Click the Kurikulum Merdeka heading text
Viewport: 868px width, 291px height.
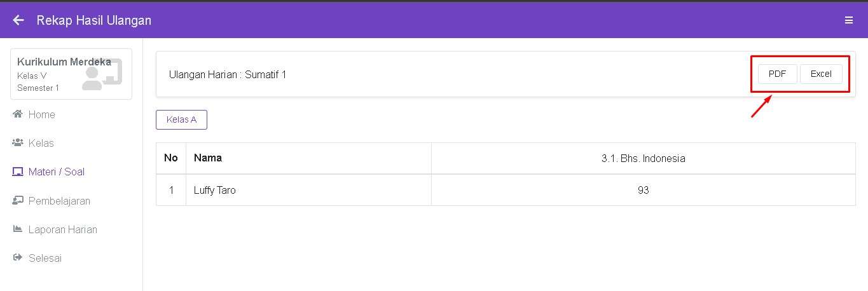64,62
